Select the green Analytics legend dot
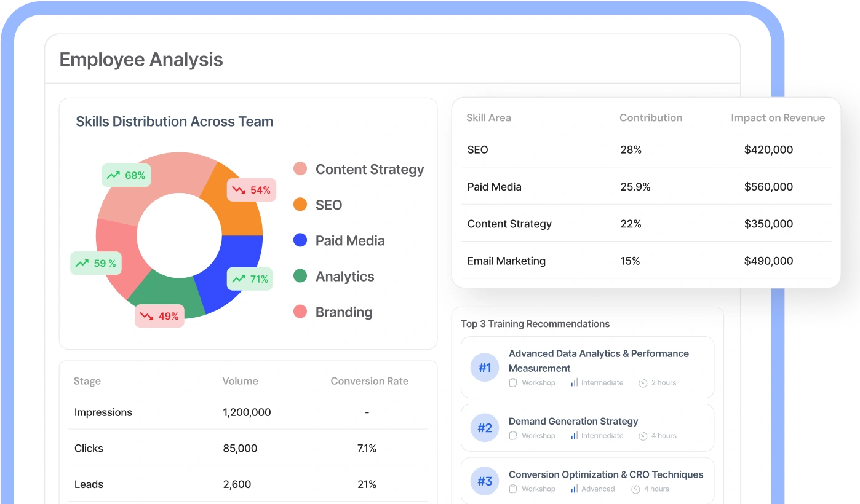The image size is (860, 504). (300, 276)
